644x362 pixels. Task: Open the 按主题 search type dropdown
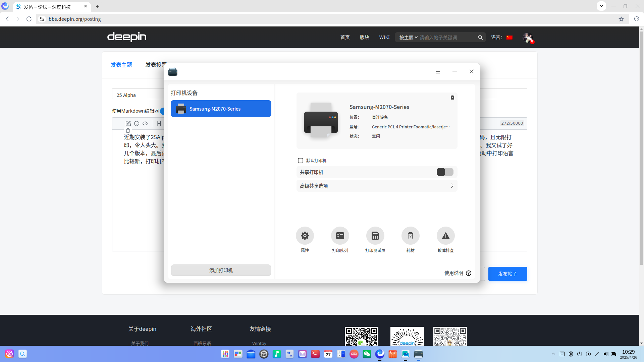(x=408, y=38)
